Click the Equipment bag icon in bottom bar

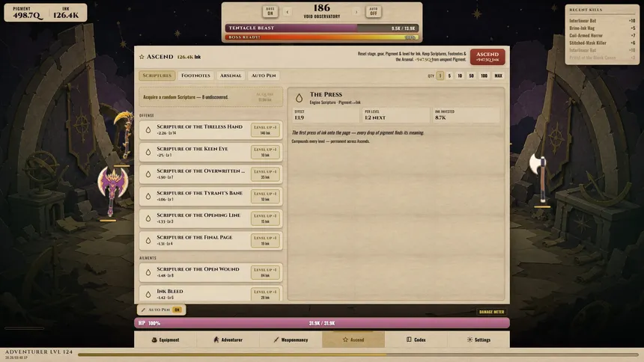coord(154,340)
